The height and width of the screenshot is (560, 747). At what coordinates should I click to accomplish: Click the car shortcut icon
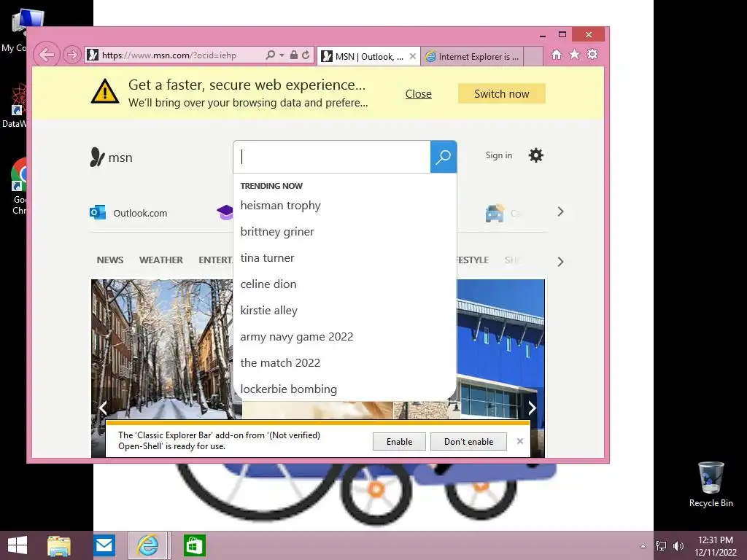point(495,213)
